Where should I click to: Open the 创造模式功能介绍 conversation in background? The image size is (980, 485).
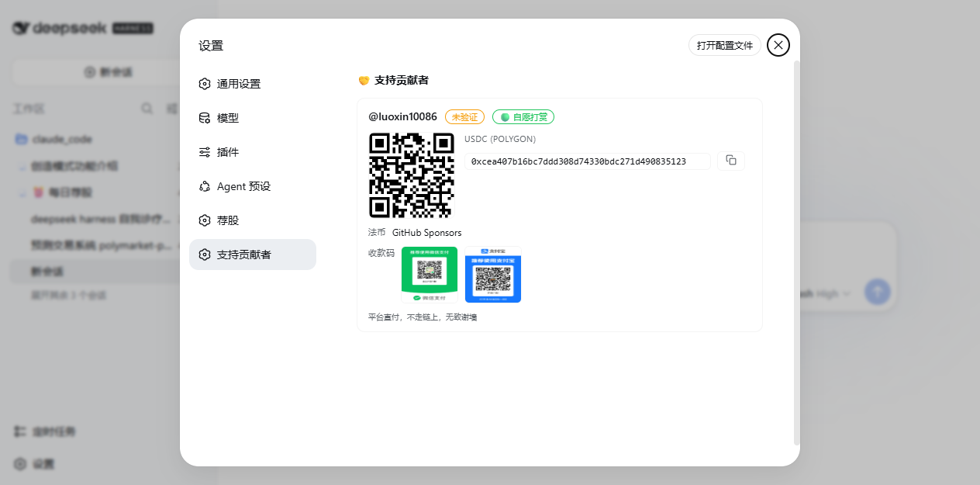pyautogui.click(x=74, y=166)
